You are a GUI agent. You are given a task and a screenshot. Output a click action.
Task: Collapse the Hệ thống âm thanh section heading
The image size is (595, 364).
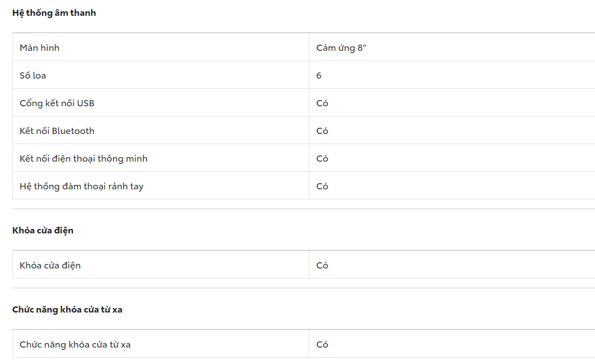tap(54, 13)
